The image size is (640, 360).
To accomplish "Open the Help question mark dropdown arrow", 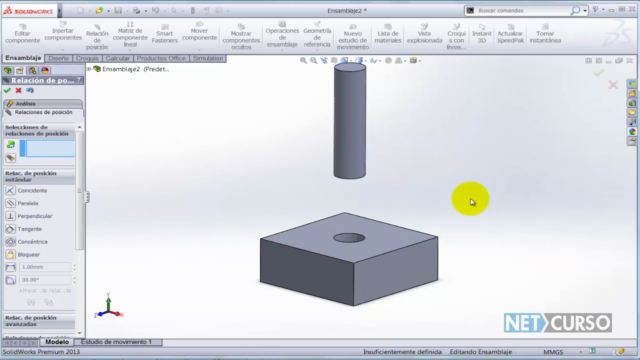I will (603, 9).
